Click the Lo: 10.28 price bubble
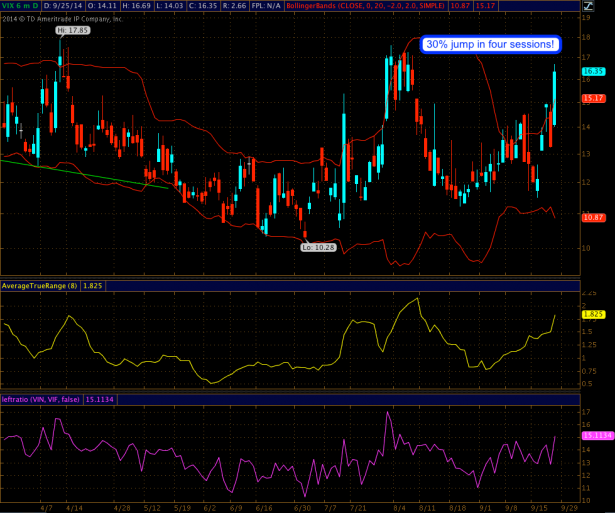615x513 pixels. click(x=319, y=244)
